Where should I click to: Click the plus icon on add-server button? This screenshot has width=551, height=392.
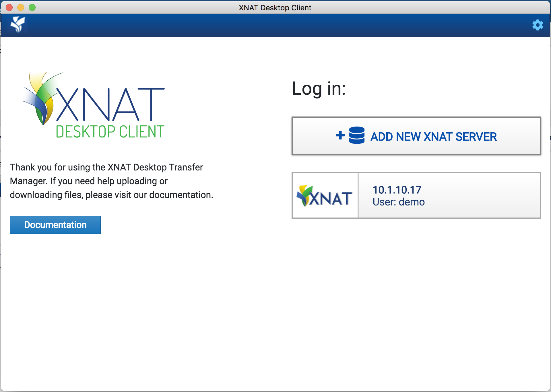(x=340, y=135)
